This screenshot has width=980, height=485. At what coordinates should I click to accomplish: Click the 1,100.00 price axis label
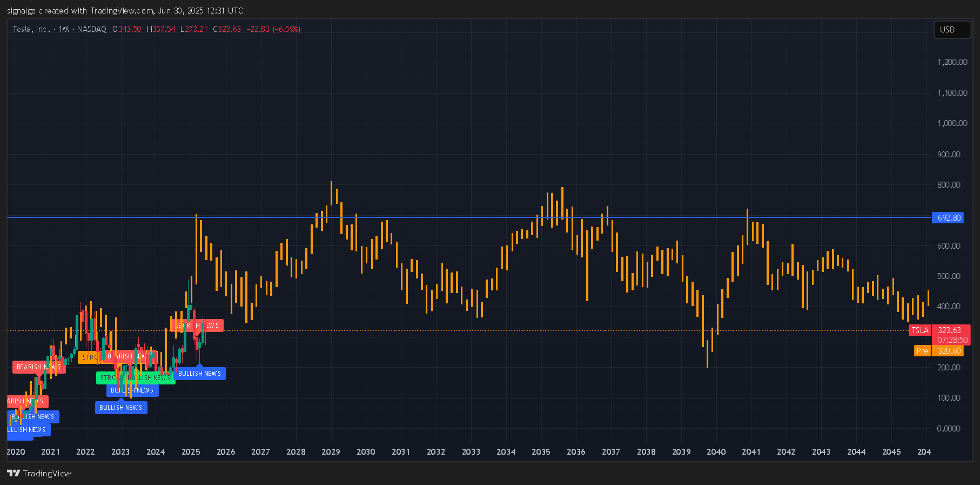tap(952, 93)
